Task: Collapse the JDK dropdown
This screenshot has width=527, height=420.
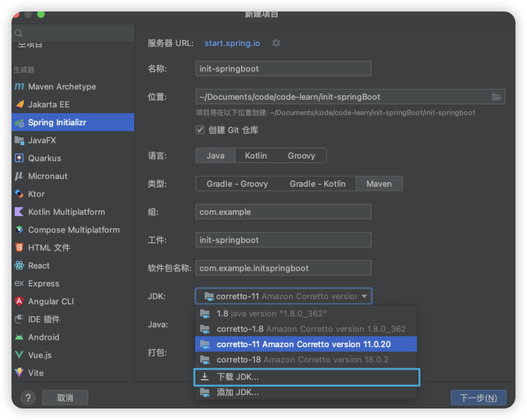Action: [365, 296]
